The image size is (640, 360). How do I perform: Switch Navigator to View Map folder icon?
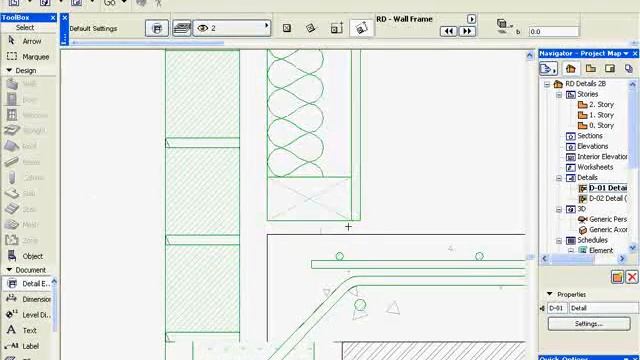pyautogui.click(x=591, y=69)
